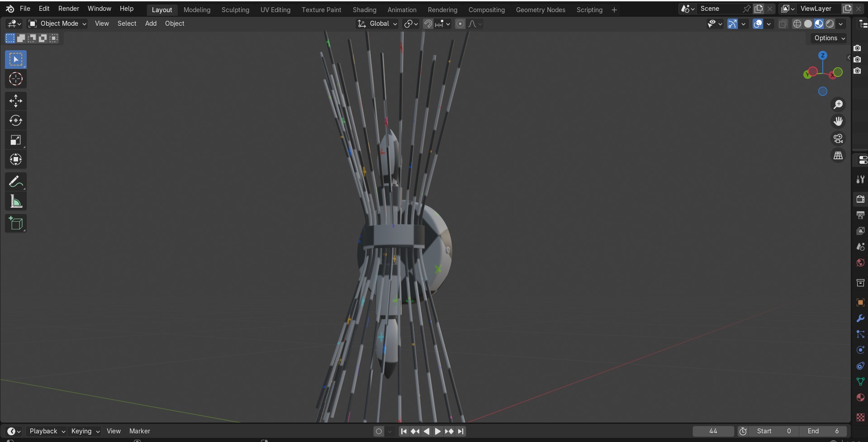This screenshot has width=868, height=442.
Task: Open the World properties tab
Action: coord(860,263)
